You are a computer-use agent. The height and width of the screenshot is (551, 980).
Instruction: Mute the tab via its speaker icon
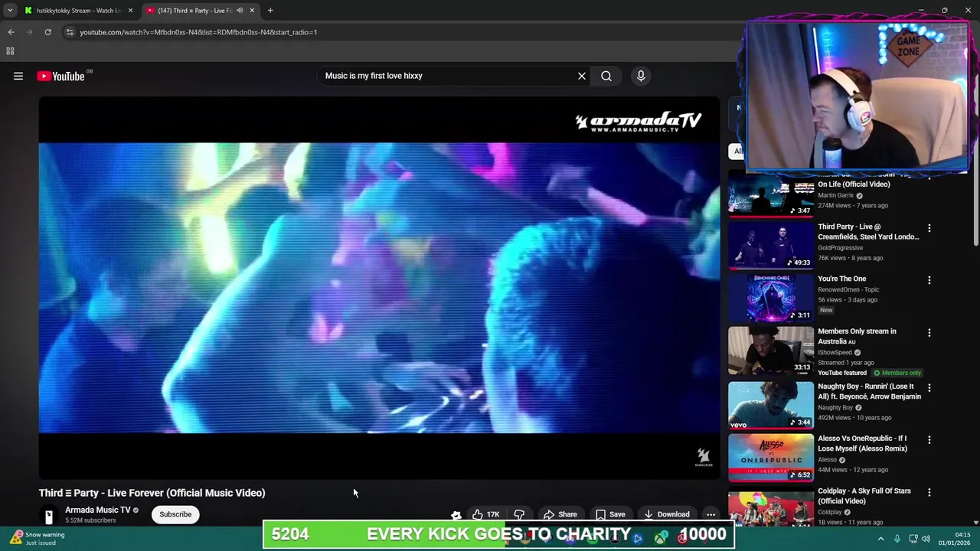[x=240, y=11]
